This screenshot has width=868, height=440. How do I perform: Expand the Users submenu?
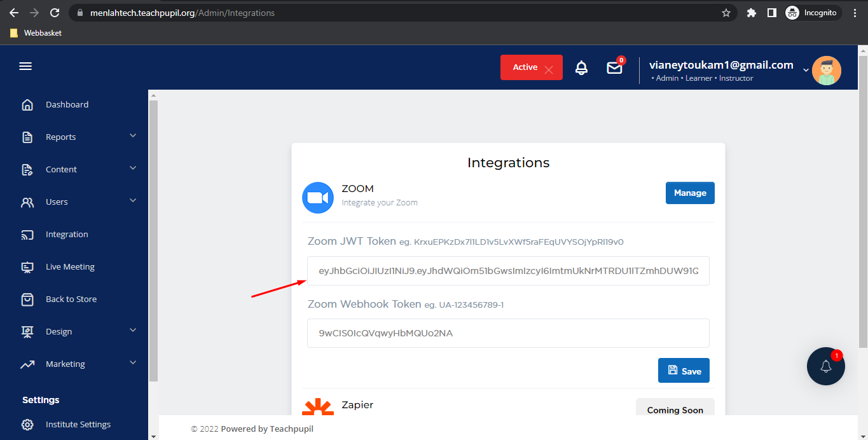[133, 201]
